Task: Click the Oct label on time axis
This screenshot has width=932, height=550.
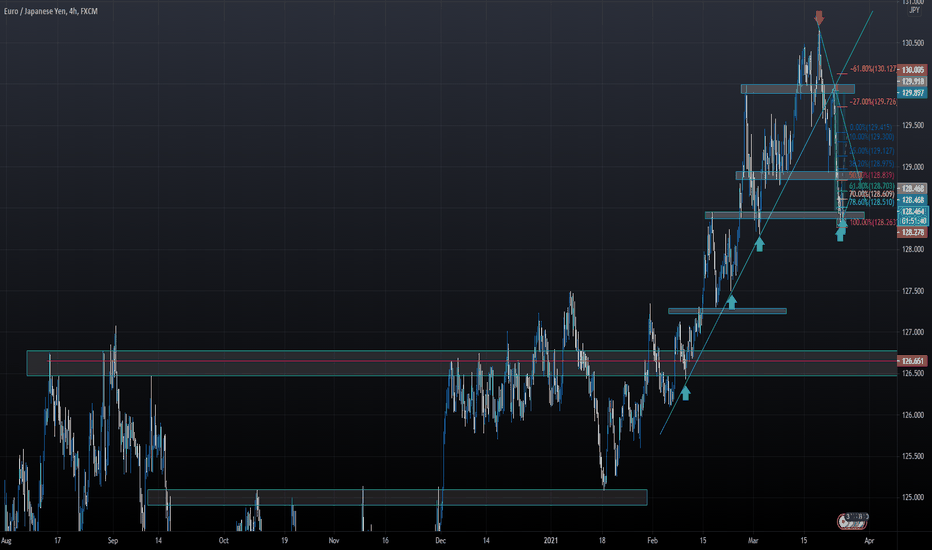Action: (223, 540)
